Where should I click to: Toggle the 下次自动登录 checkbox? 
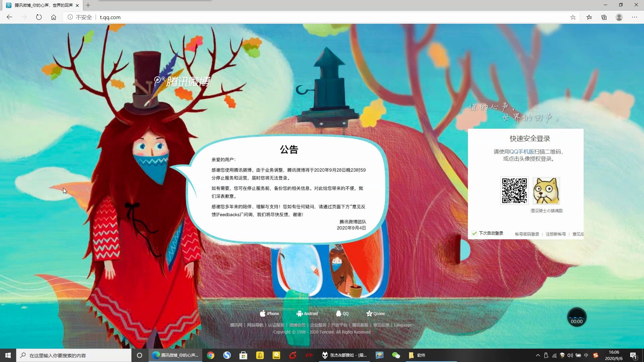tap(474, 234)
